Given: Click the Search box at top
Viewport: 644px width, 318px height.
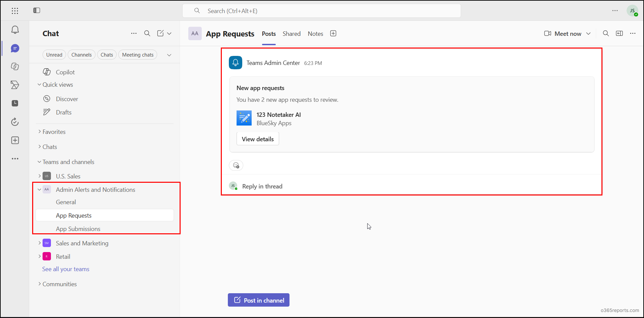Looking at the screenshot, I should pyautogui.click(x=322, y=11).
